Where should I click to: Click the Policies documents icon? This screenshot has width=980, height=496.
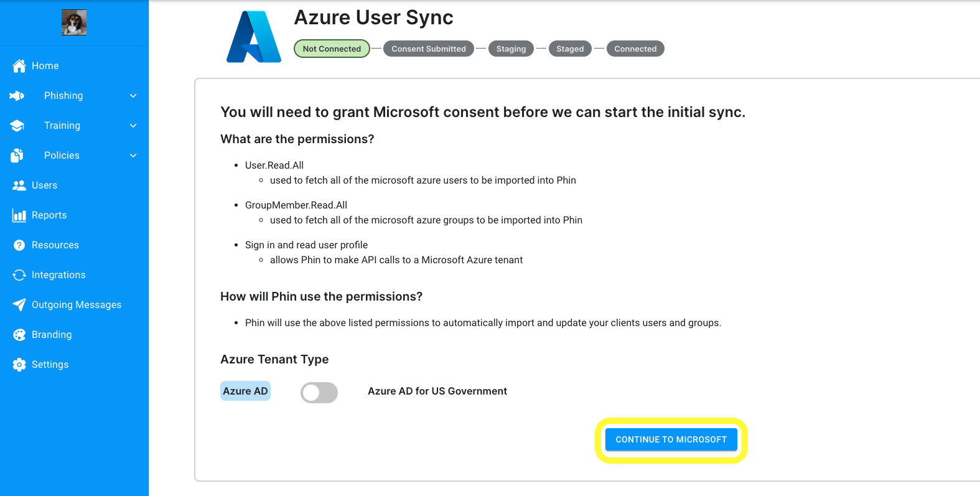(17, 156)
